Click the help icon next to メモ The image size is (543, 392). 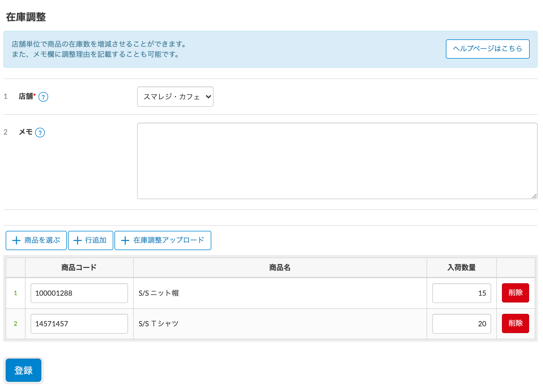click(x=40, y=133)
